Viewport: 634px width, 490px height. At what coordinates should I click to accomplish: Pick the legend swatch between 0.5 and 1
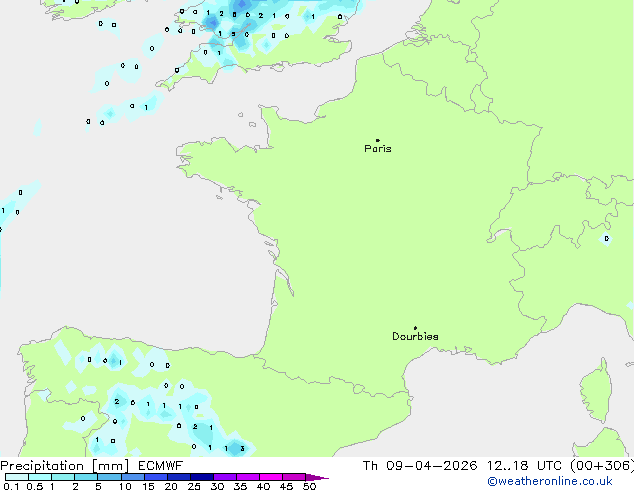click(40, 477)
